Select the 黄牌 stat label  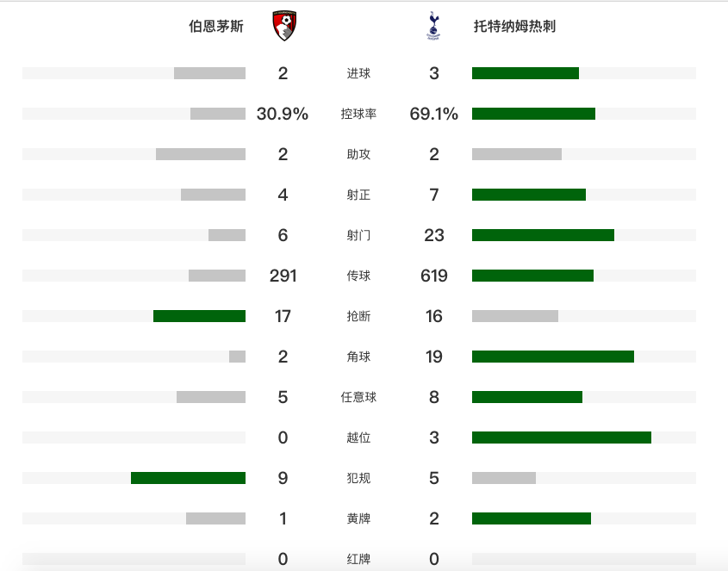tap(358, 518)
